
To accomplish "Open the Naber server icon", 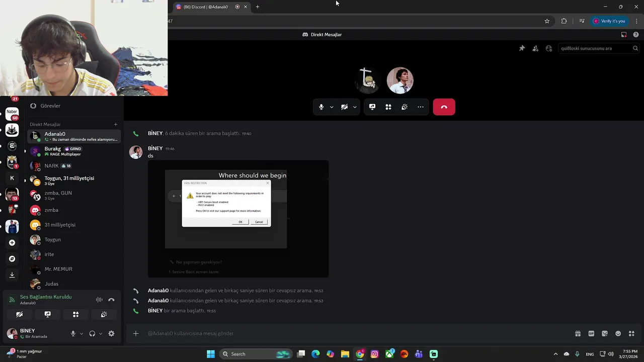I will [12, 114].
